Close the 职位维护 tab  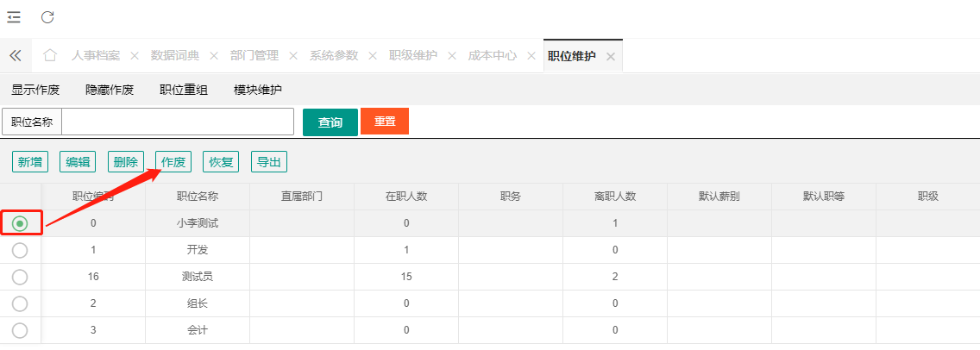(611, 56)
